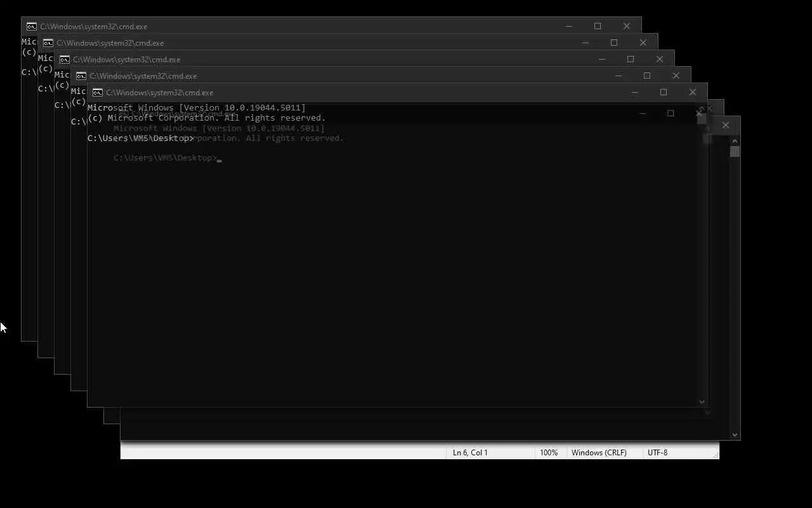Click scroll-down arrow of front bright-text cmd window
Viewport: 812px width, 508px height.
tap(702, 401)
